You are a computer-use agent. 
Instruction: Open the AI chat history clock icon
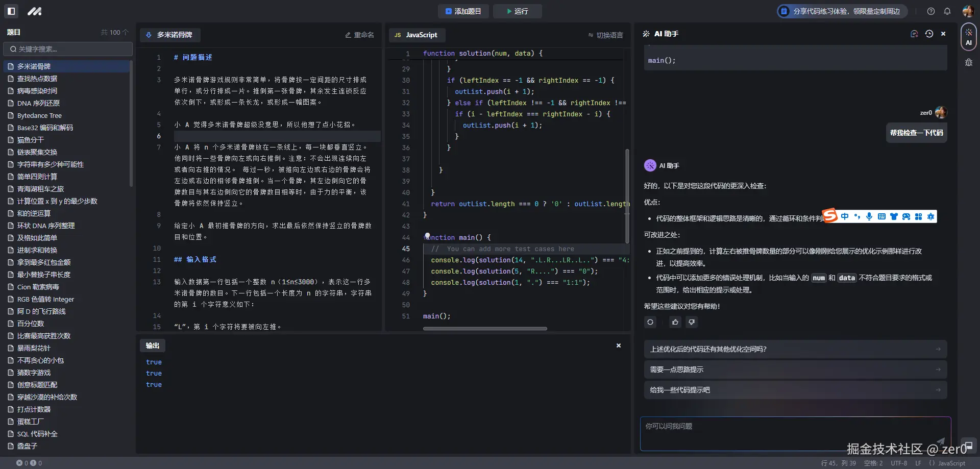(x=929, y=33)
